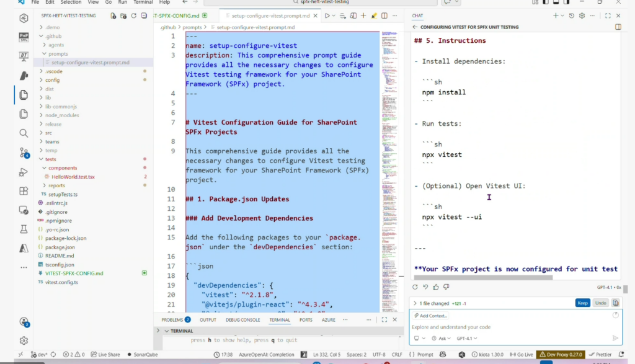Toggle chat panel maximized size
The width and height of the screenshot is (635, 364).
608,16
